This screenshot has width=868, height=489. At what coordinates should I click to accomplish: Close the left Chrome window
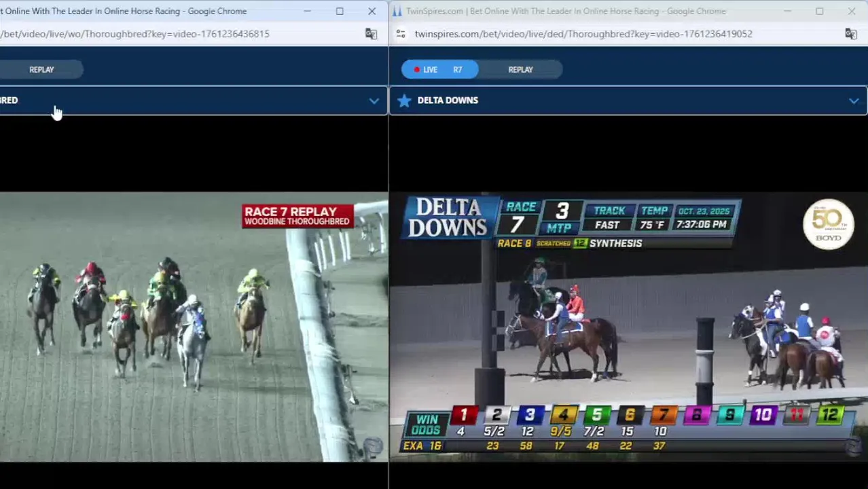(x=372, y=11)
